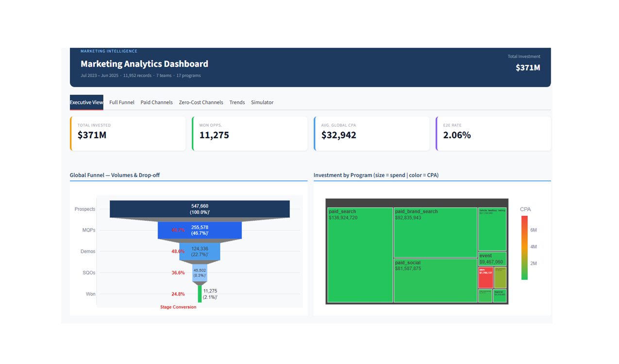Click the MARKETING INTELLIGENCE label
619x364 pixels.
(109, 51)
